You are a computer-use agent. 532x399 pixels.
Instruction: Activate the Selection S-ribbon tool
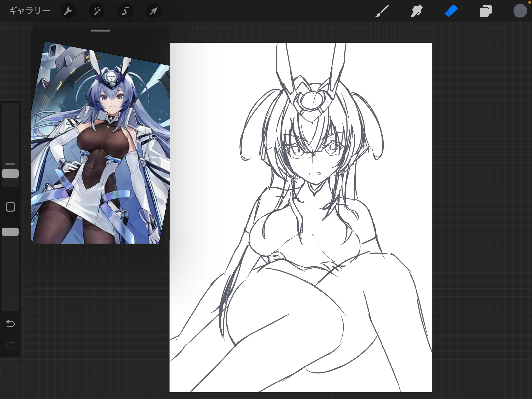(x=125, y=11)
